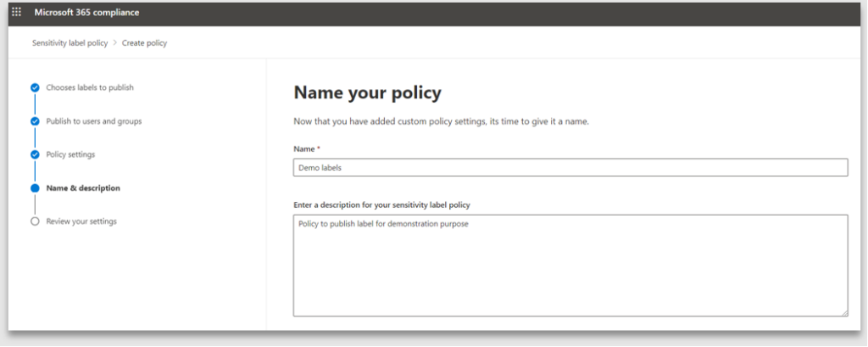Screen dimensions: 868x347
Task: Click the Name field label
Action: click(x=305, y=148)
